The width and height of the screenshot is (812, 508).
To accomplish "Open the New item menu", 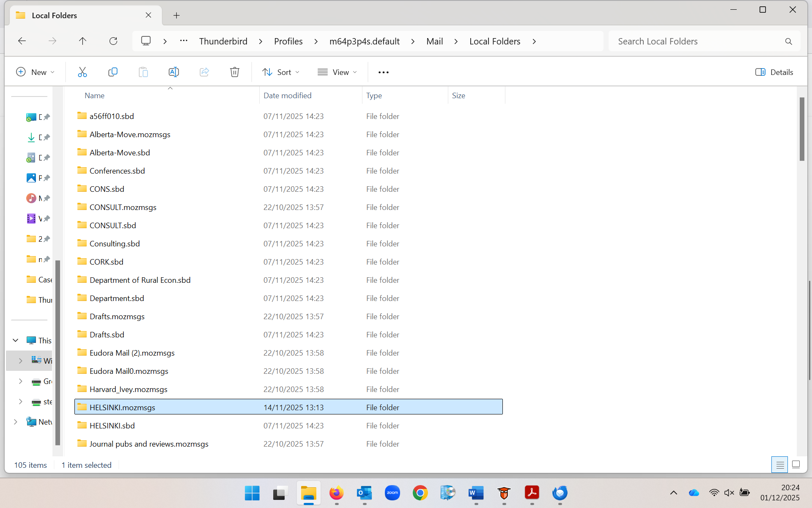I will point(36,72).
